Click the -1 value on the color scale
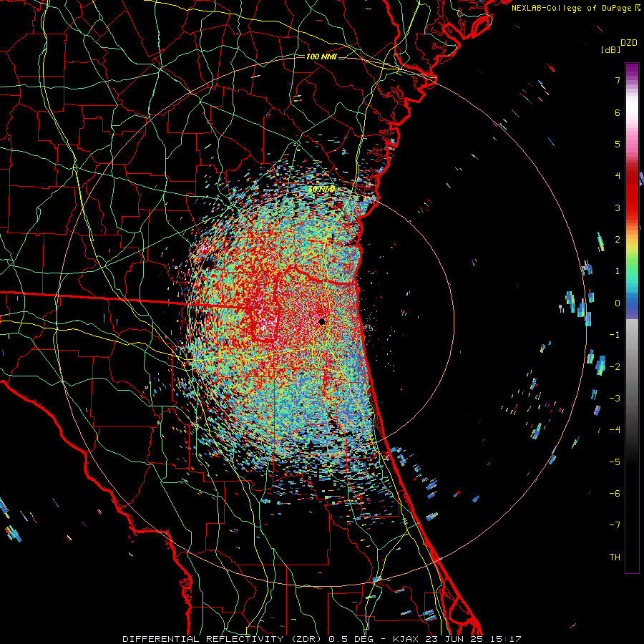 pos(615,335)
